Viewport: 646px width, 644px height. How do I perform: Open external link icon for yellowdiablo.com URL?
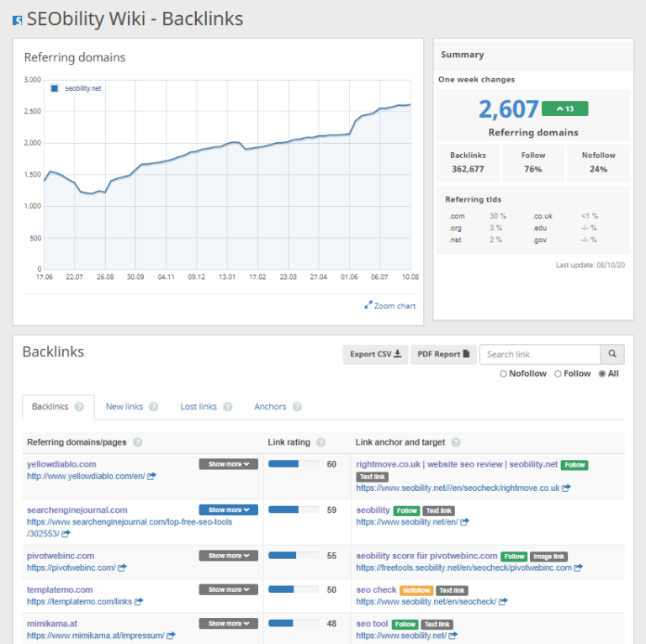pos(151,476)
